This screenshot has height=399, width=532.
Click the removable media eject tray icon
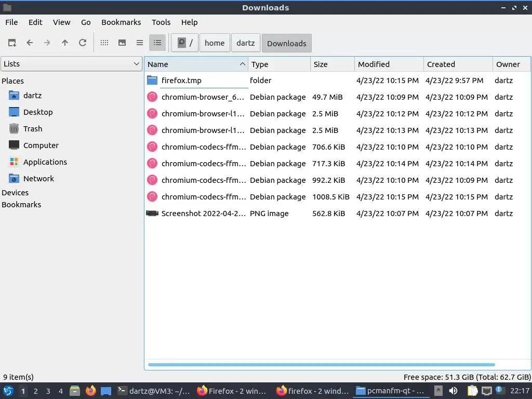point(438,391)
